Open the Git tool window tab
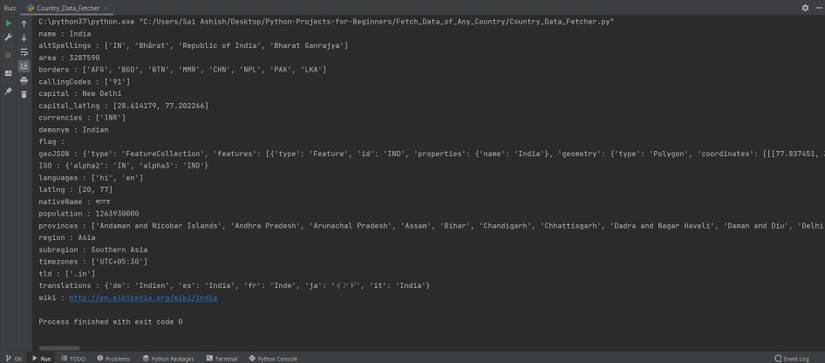This screenshot has height=363, width=825. point(14,359)
